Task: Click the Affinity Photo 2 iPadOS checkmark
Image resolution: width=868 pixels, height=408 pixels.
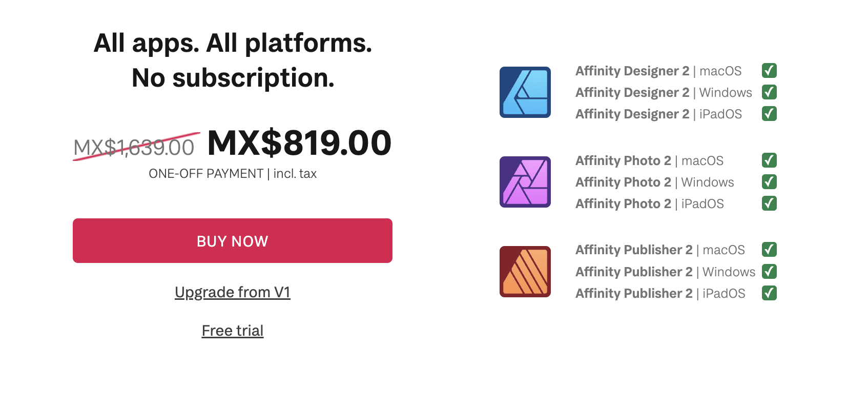Action: point(769,203)
